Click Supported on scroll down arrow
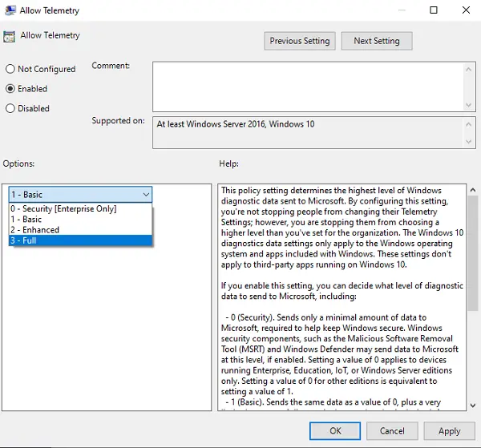The height and width of the screenshot is (448, 481). [468, 142]
